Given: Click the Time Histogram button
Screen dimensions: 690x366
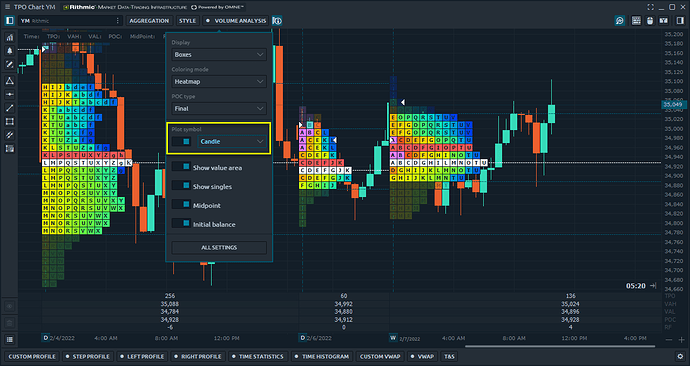Looking at the screenshot, I should click(322, 356).
